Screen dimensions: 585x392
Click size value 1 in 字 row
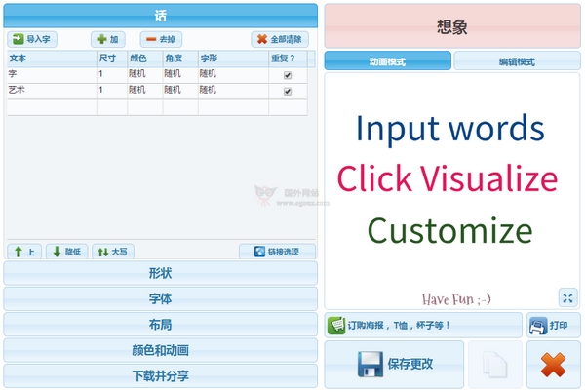(112, 75)
